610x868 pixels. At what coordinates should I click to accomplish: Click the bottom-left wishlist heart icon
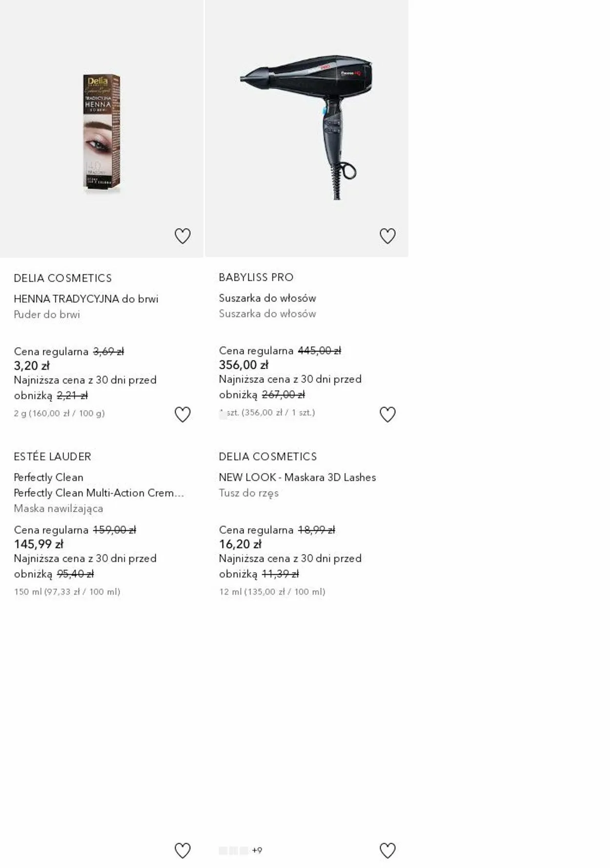183,850
